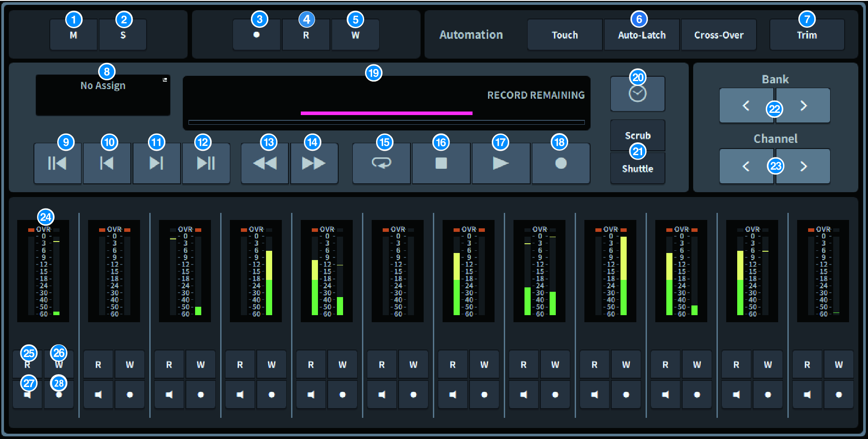Enable the Cycle loop transport icon
The width and height of the screenshot is (868, 439).
click(x=381, y=164)
